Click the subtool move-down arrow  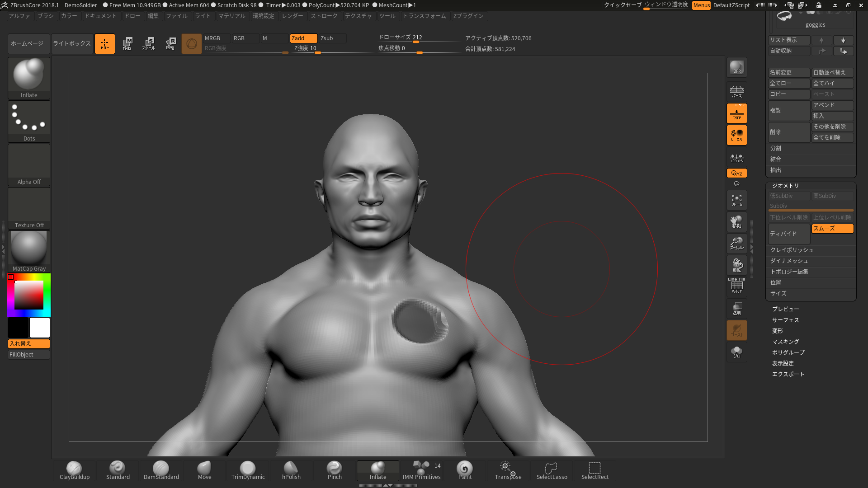(843, 40)
